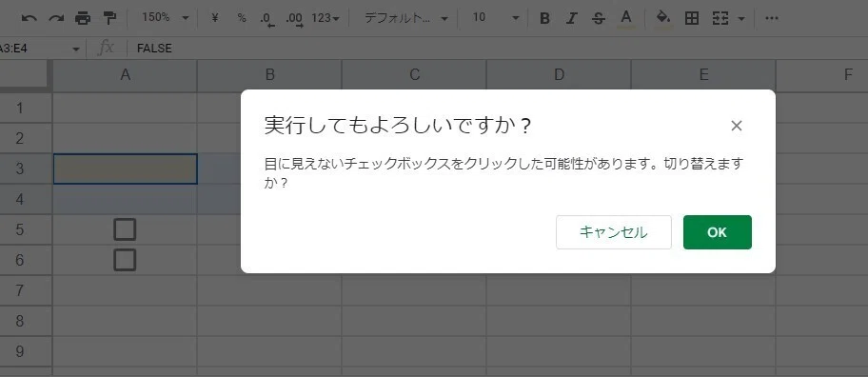Click the select-all corner above row 1
868x377 pixels.
tap(26, 75)
